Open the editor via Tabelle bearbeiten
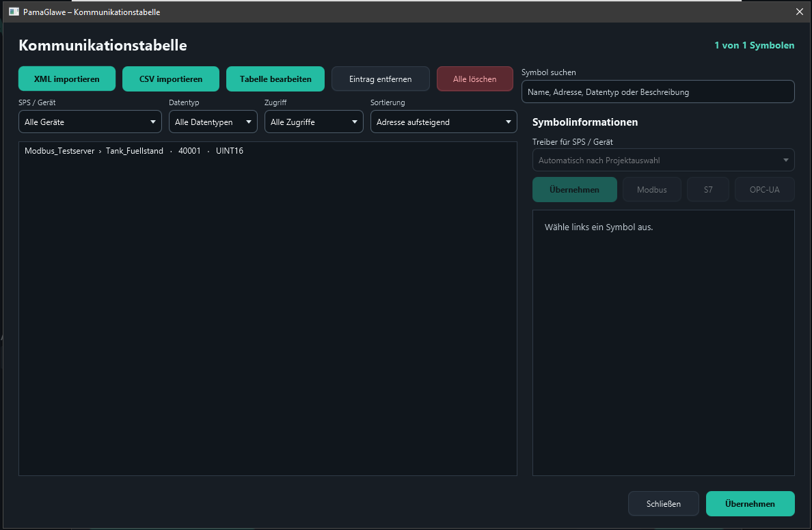This screenshot has height=530, width=812. coord(275,79)
